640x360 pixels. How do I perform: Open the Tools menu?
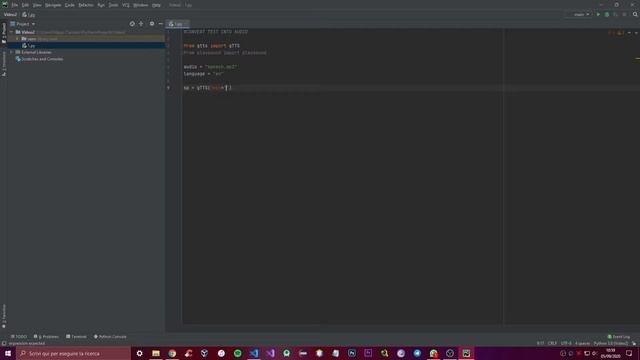click(113, 5)
